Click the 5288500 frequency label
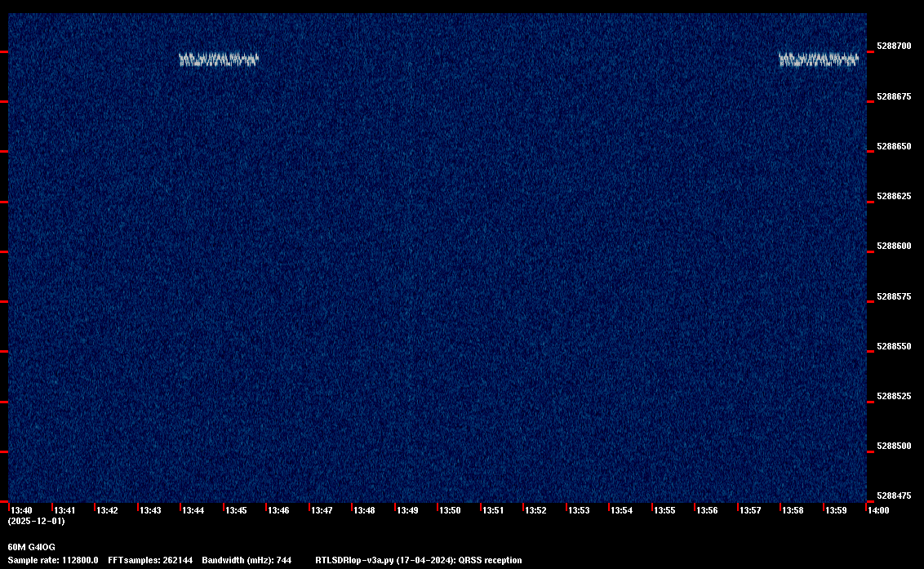The height and width of the screenshot is (569, 924). [x=894, y=447]
